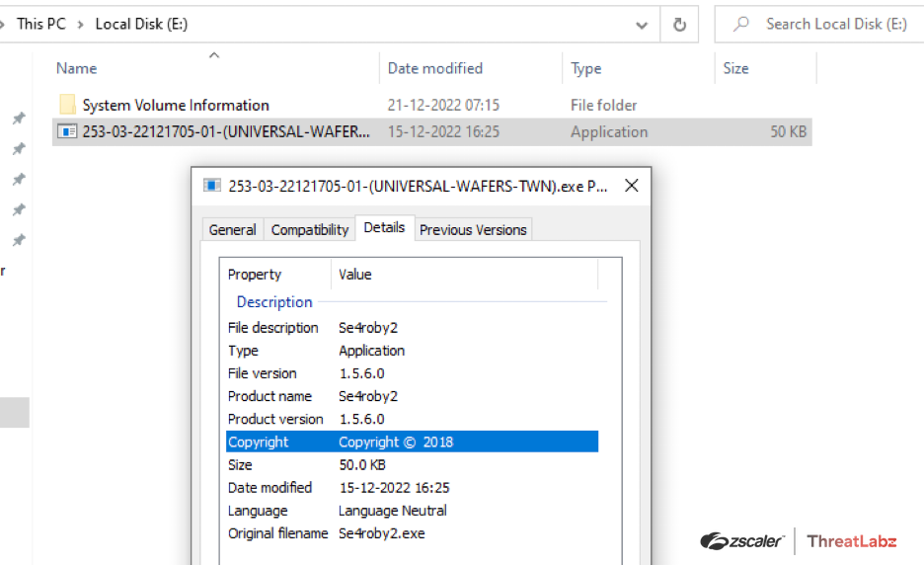Click the last pin icon in sidebar
Image resolution: width=924 pixels, height=565 pixels.
18,241
